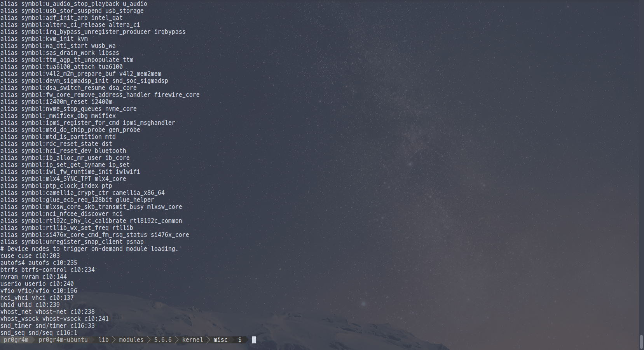644x350 pixels.
Task: Click the devm_sigmadsp_init snd_soc_sigmadsp line
Action: (84, 81)
